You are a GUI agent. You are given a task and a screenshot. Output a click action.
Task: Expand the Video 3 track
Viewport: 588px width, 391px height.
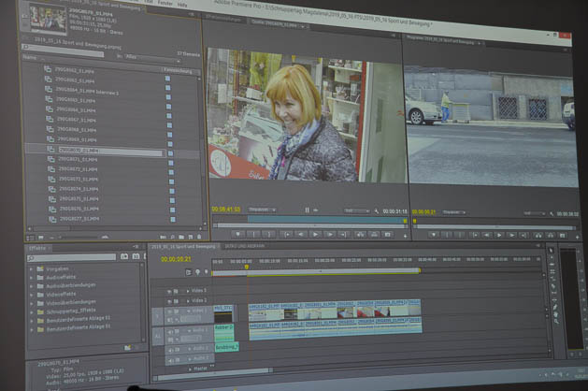188,291
